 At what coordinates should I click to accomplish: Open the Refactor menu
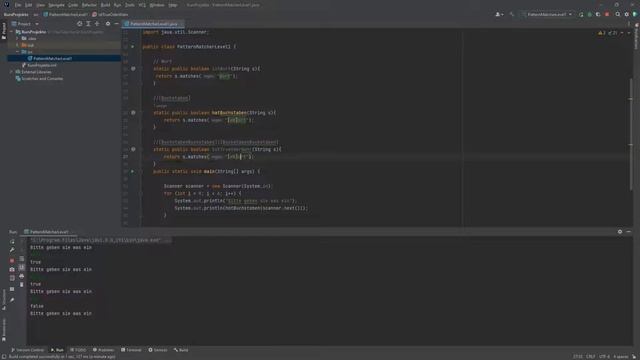[x=89, y=5]
